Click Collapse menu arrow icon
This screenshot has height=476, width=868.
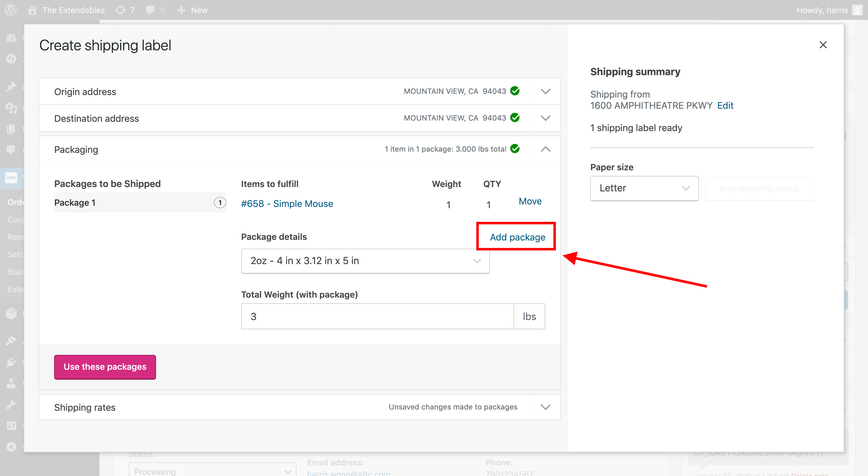(11, 446)
